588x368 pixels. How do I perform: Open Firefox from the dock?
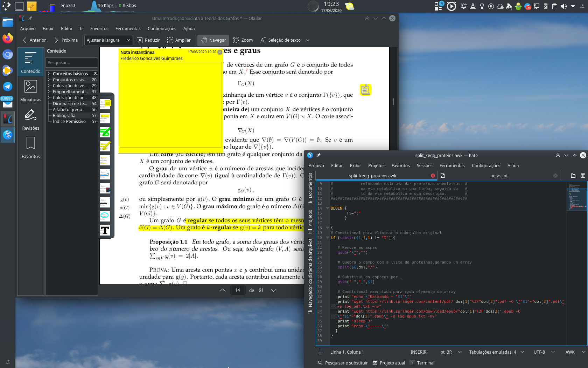pyautogui.click(x=8, y=38)
